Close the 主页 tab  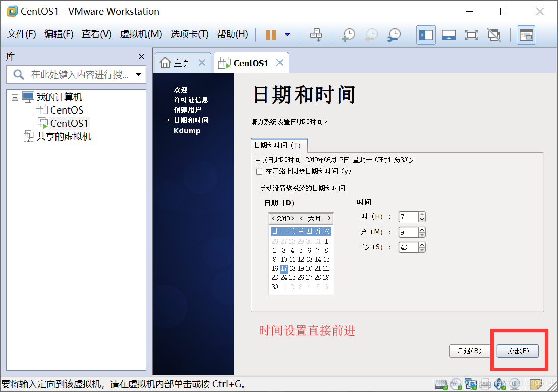pos(202,63)
